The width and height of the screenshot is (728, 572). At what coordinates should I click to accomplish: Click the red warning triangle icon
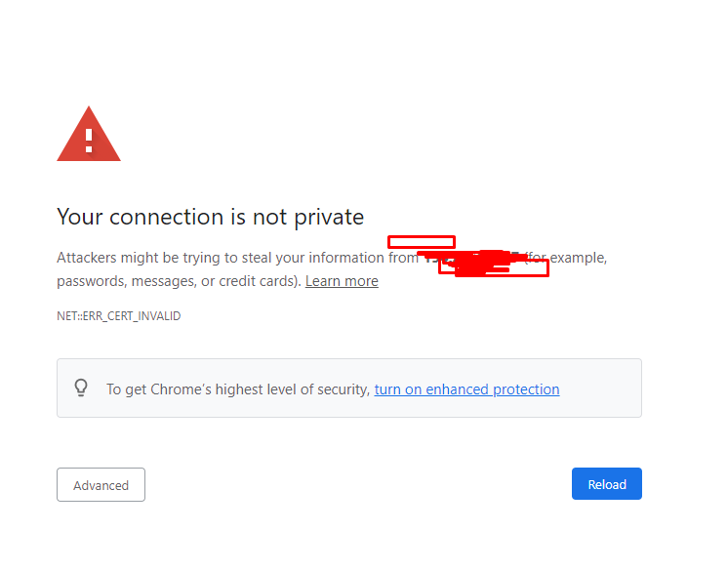(89, 136)
